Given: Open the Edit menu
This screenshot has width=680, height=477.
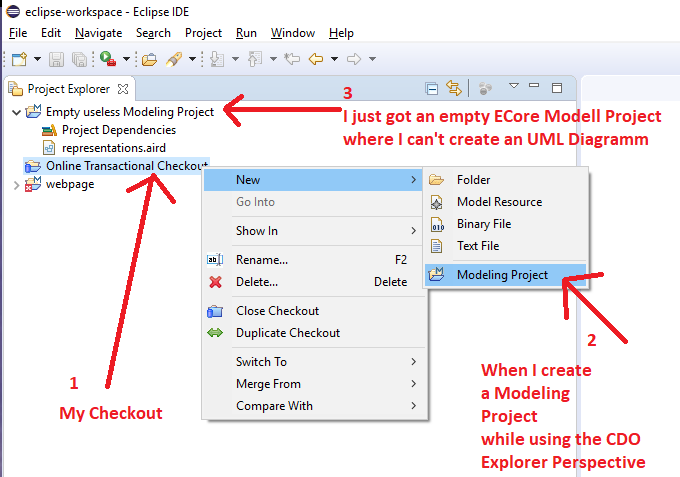Looking at the screenshot, I should 51,33.
